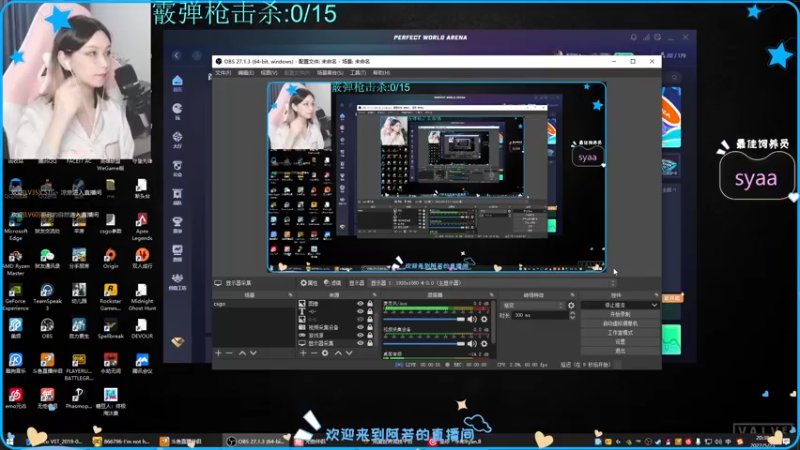Open the GeForce Experience desktop icon
The height and width of the screenshot is (450, 800).
pyautogui.click(x=15, y=297)
